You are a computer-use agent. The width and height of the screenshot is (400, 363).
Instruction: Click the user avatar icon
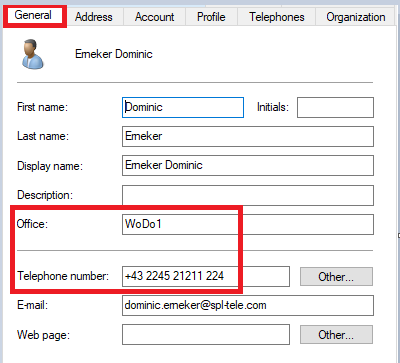pyautogui.click(x=32, y=54)
